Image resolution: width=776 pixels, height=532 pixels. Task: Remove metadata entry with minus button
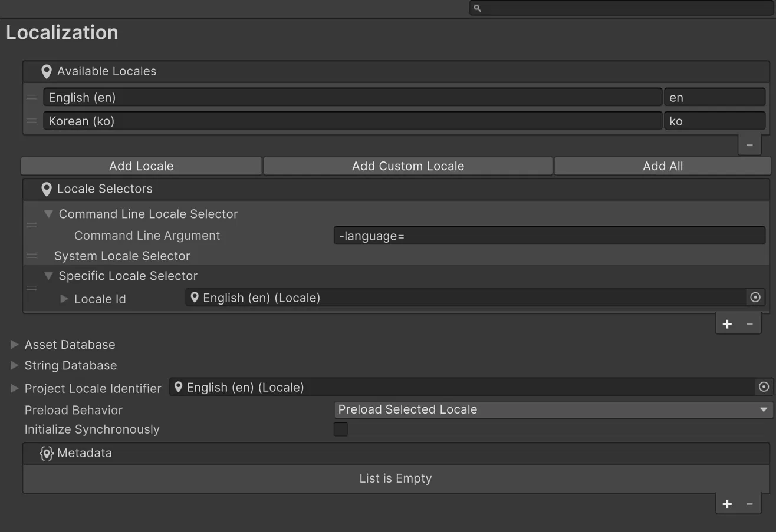(x=749, y=504)
